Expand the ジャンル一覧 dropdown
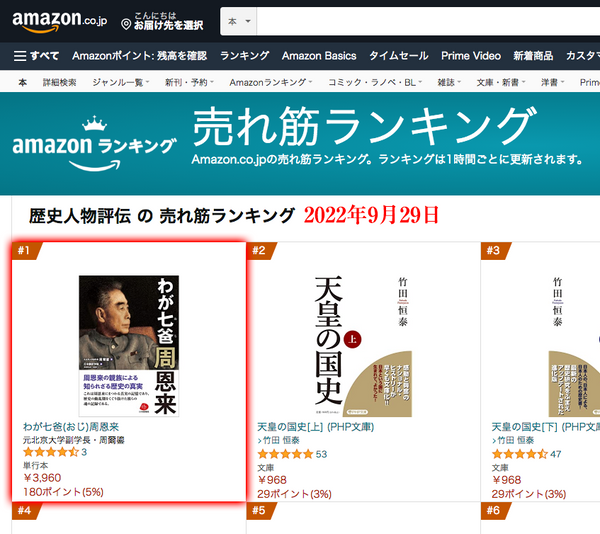Image resolution: width=600 pixels, height=534 pixels. pyautogui.click(x=121, y=82)
